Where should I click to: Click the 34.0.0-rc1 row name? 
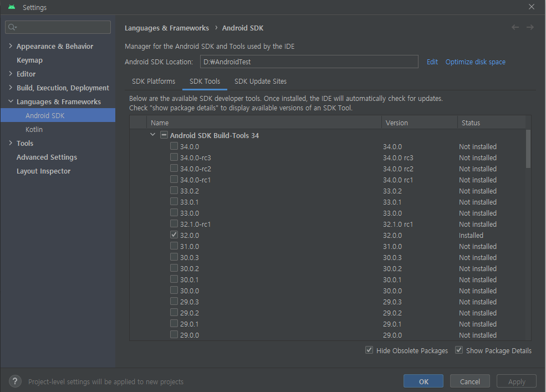(195, 180)
